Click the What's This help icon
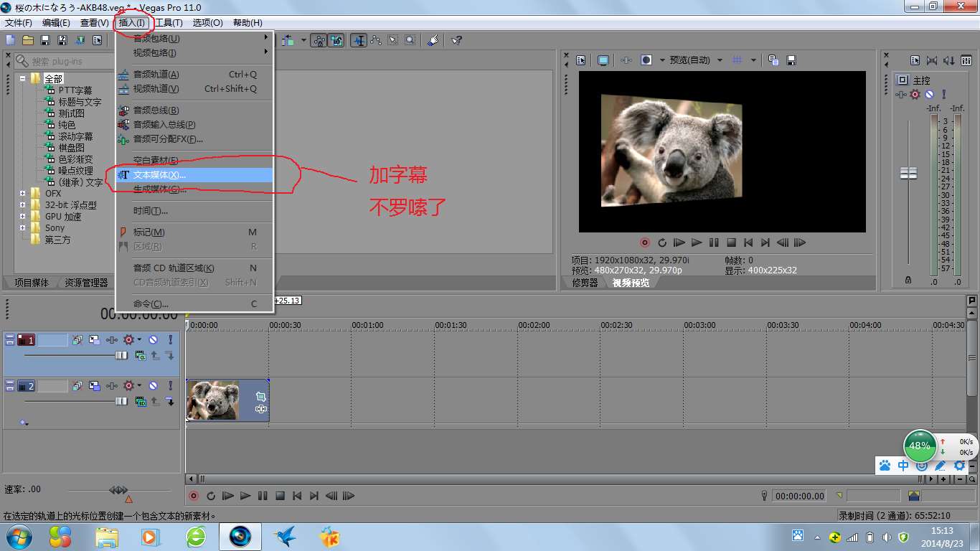 coord(456,40)
